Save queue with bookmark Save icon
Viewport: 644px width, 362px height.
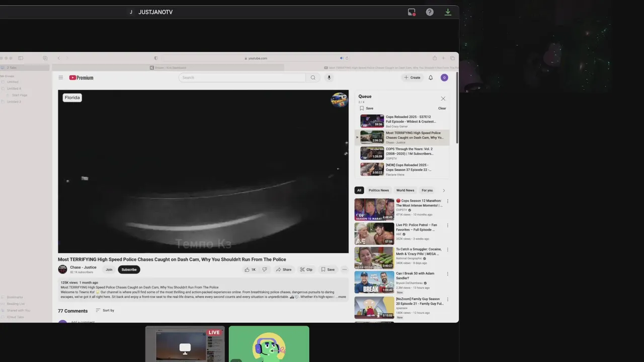pos(366,108)
